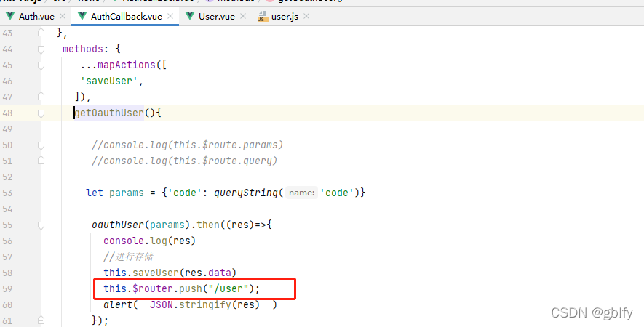
Task: Place the cursor on the 'methods' keyword
Action: click(x=82, y=49)
